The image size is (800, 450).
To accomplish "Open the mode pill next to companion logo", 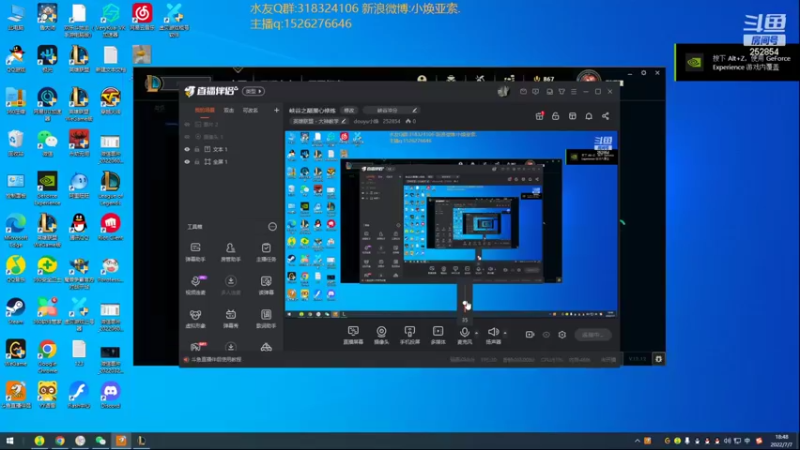I will [253, 91].
